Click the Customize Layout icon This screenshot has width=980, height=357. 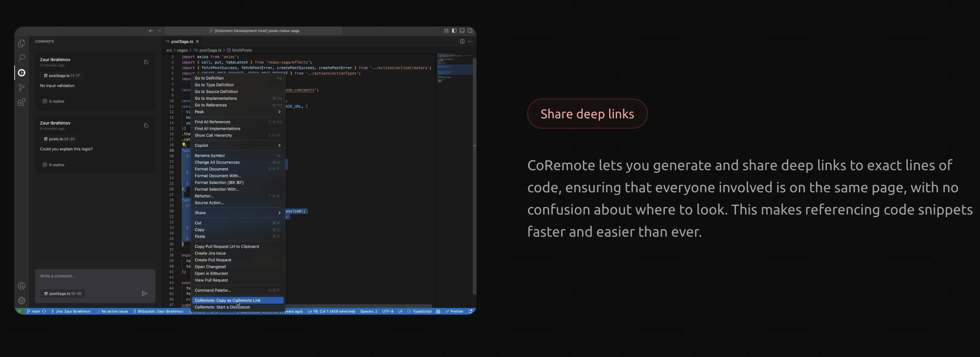(x=446, y=30)
